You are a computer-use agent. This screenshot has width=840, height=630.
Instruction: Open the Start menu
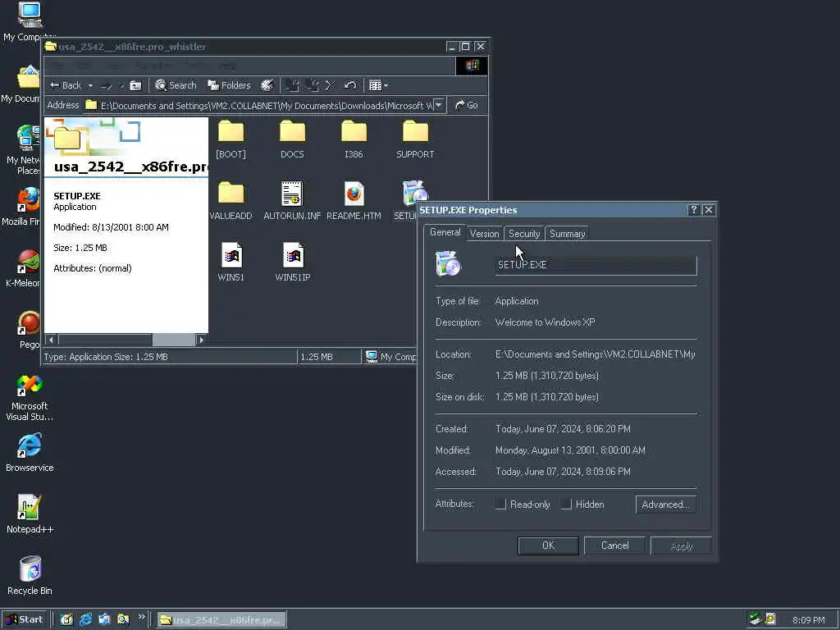pos(24,619)
